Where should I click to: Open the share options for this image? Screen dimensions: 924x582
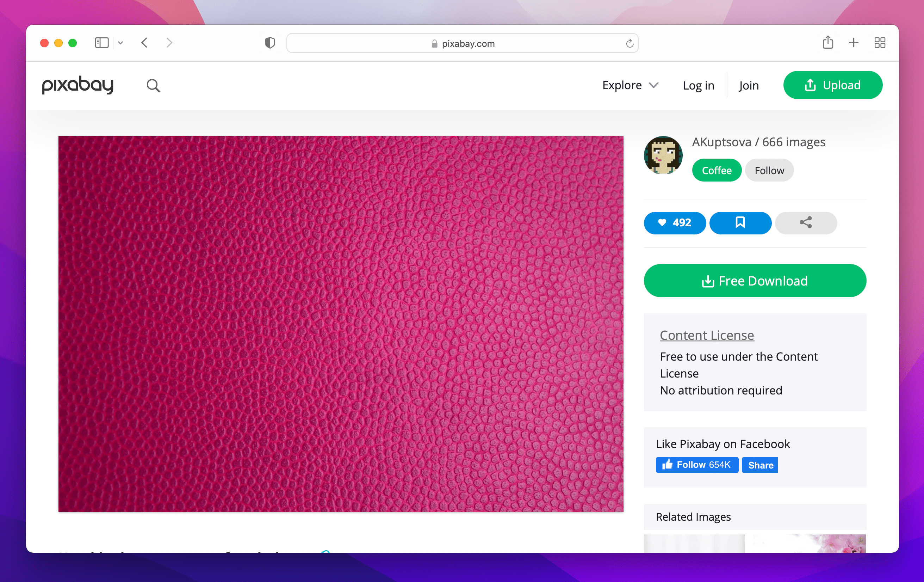(805, 223)
